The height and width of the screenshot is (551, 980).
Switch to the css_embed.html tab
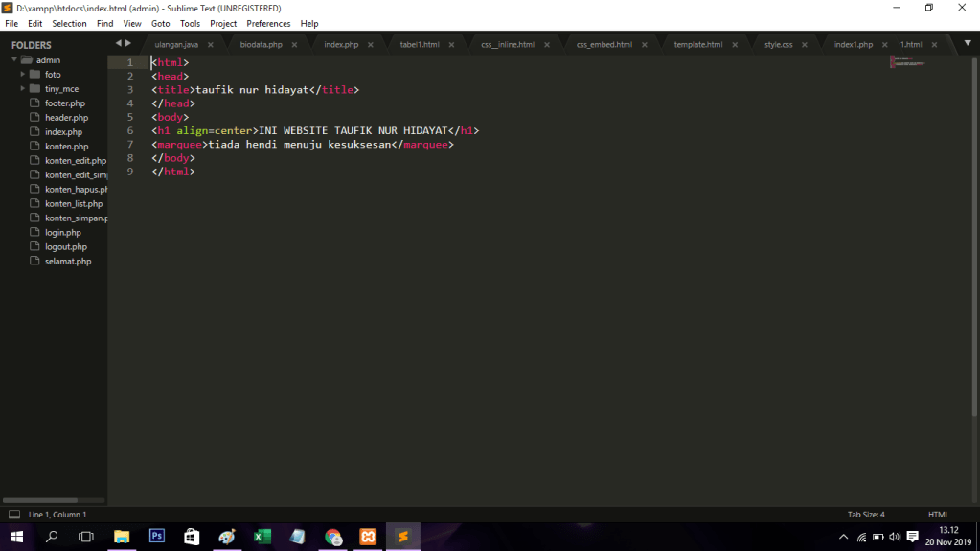point(604,45)
